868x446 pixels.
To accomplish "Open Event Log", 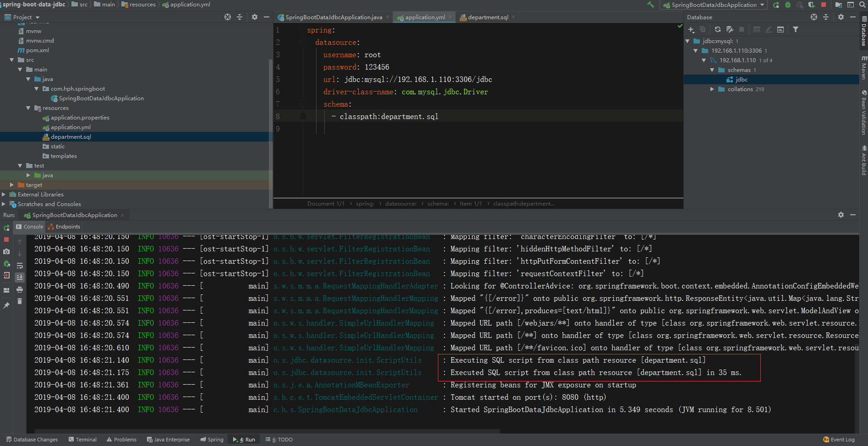I will (839, 440).
